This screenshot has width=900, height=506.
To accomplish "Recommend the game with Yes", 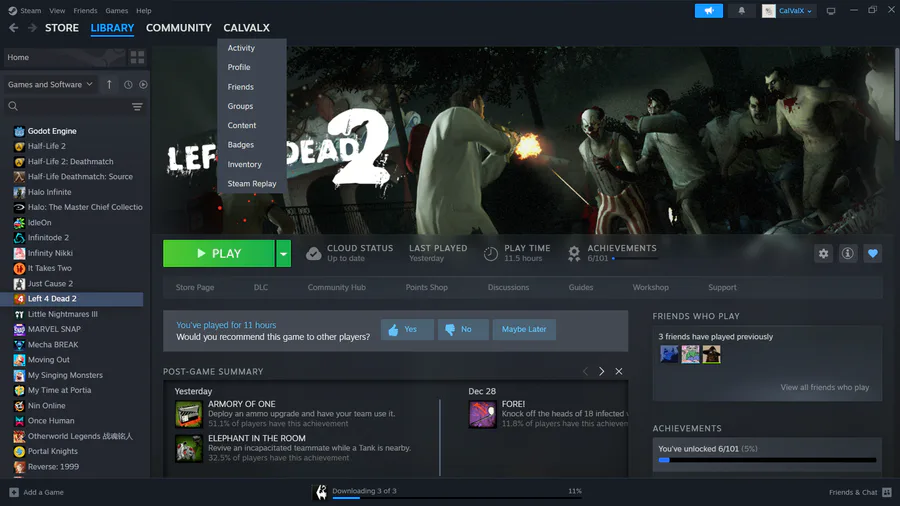I will coord(407,329).
